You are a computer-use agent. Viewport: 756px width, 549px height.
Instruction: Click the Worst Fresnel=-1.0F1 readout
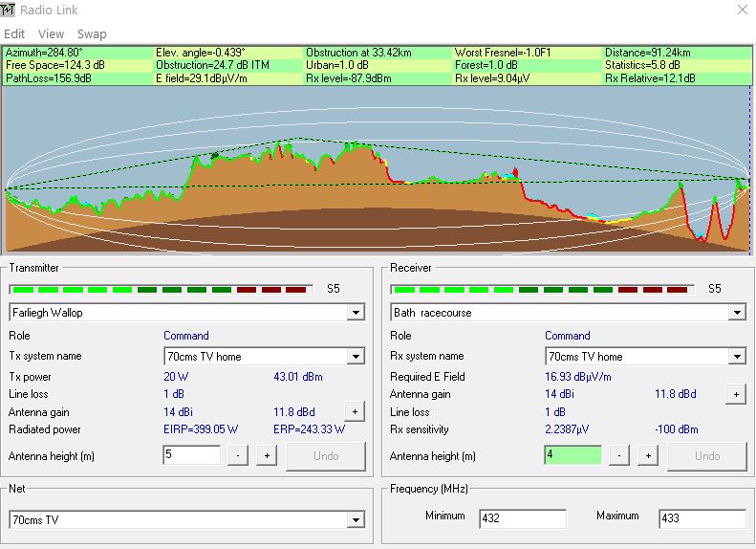(503, 53)
